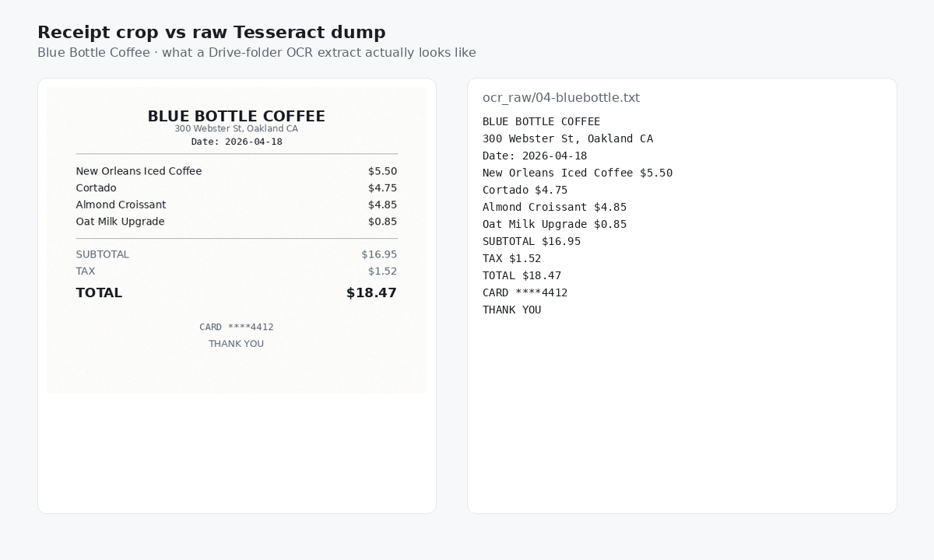The image size is (934, 560).
Task: Click OCR line 'SUBTOTAL $16.95'
Action: point(532,241)
